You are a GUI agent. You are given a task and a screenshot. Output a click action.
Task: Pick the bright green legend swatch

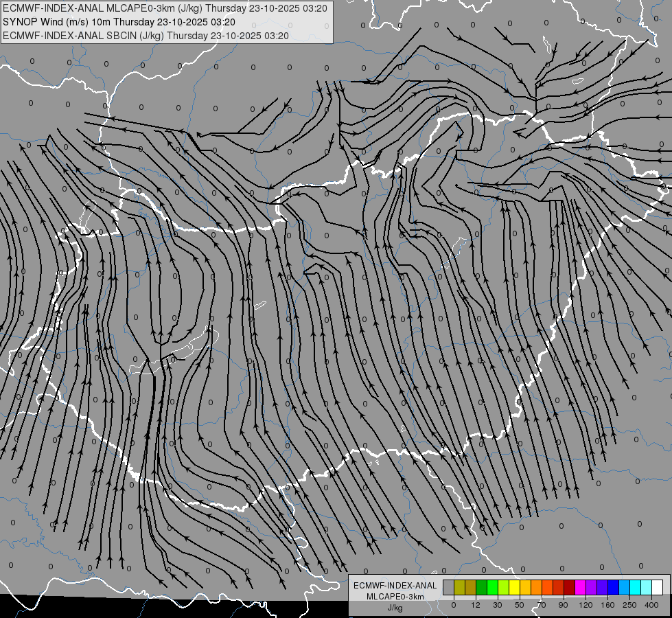492,587
